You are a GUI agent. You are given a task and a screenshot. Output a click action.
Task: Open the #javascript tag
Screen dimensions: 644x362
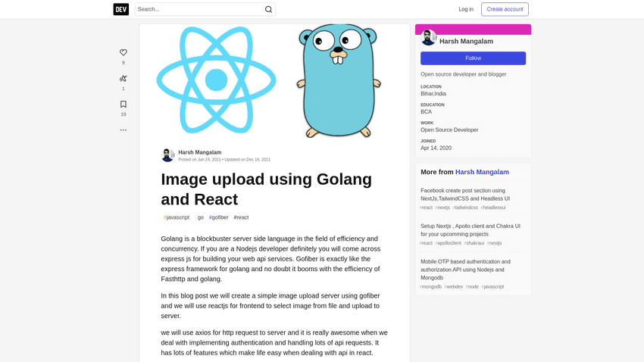click(177, 217)
